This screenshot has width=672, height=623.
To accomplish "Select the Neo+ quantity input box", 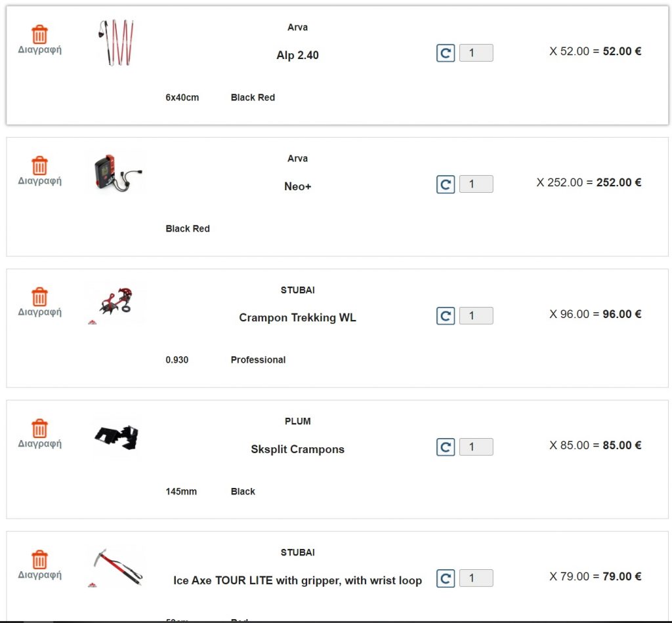I will point(476,184).
